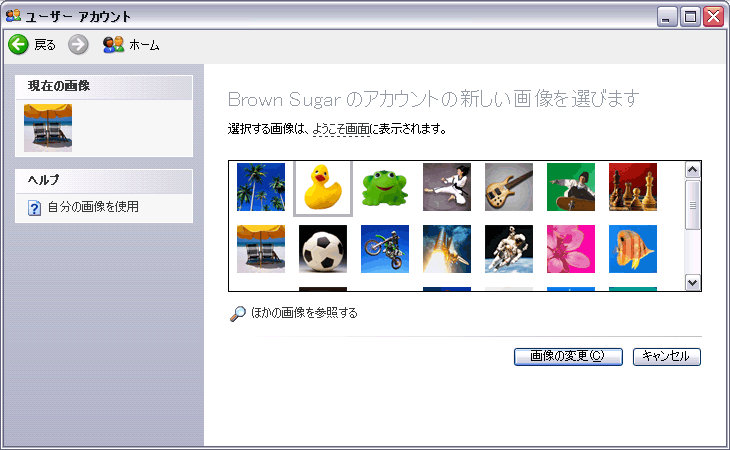The width and height of the screenshot is (730, 450).
Task: Click the picture list scroll down arrow
Action: click(x=692, y=282)
